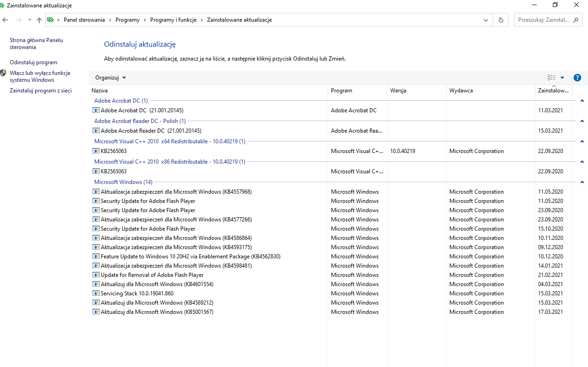Collapse the Adobe Acrobat DC (1) group

tap(582, 101)
